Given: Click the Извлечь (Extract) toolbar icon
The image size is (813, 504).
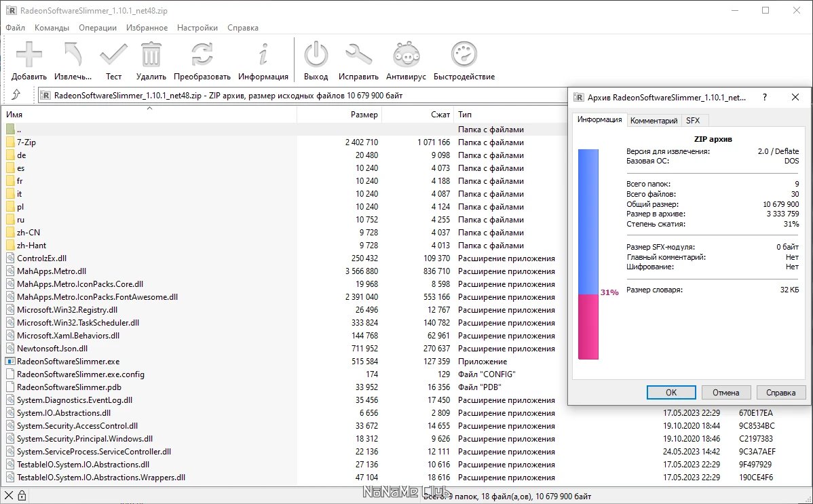Looking at the screenshot, I should (73, 55).
